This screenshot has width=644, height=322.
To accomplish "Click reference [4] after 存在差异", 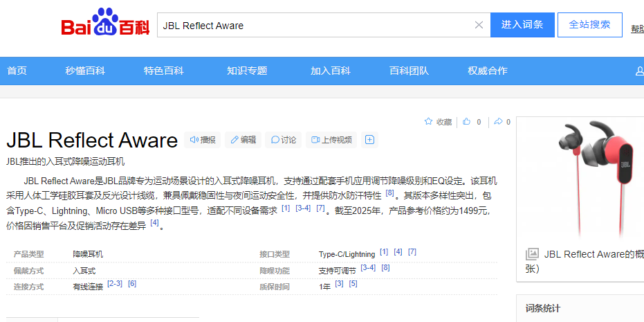I will click(x=154, y=223).
